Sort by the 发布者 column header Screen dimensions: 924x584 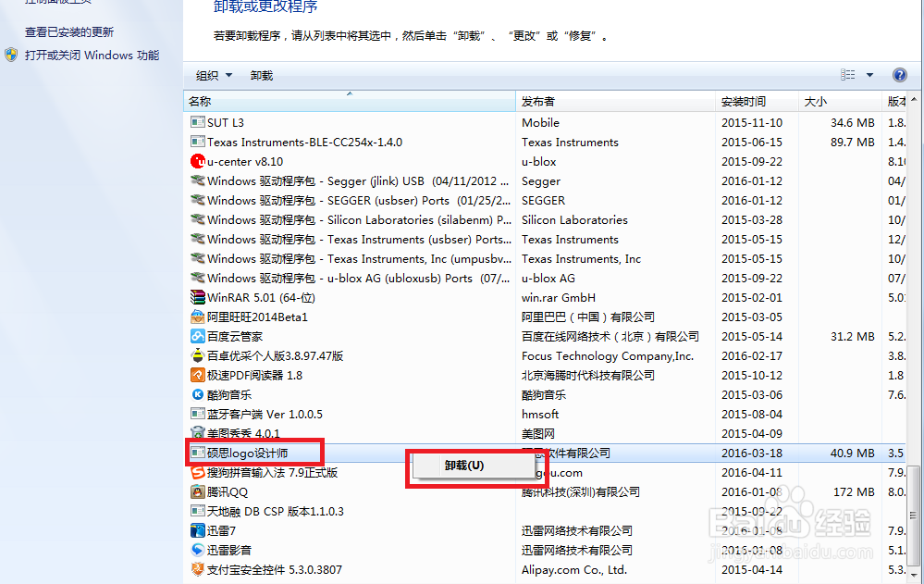616,102
